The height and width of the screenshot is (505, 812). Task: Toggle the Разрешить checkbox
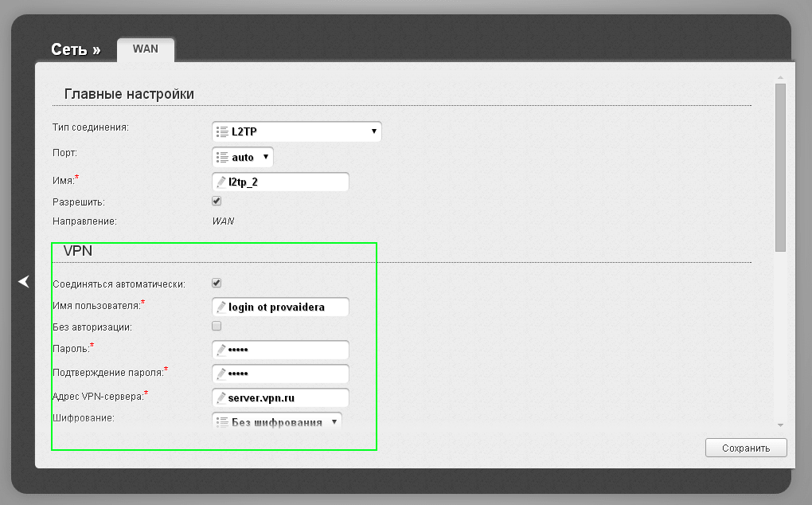click(x=217, y=202)
